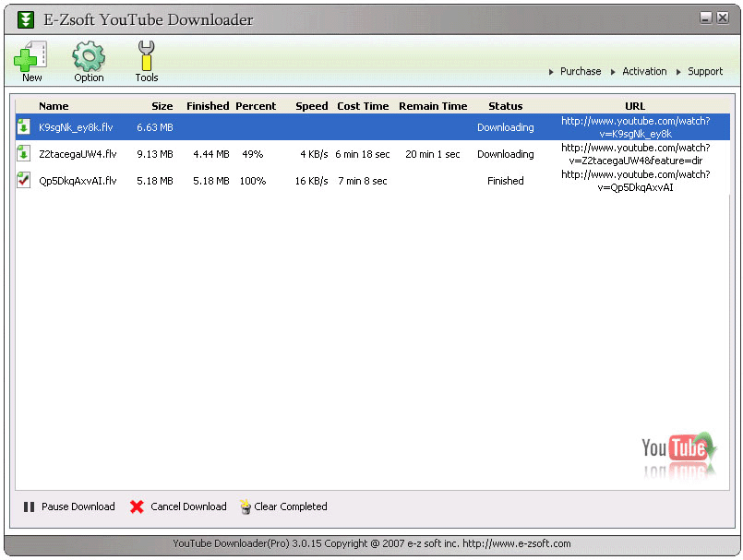Image resolution: width=743 pixels, height=560 pixels.
Task: Sort downloads by Speed column header
Action: tap(311, 106)
